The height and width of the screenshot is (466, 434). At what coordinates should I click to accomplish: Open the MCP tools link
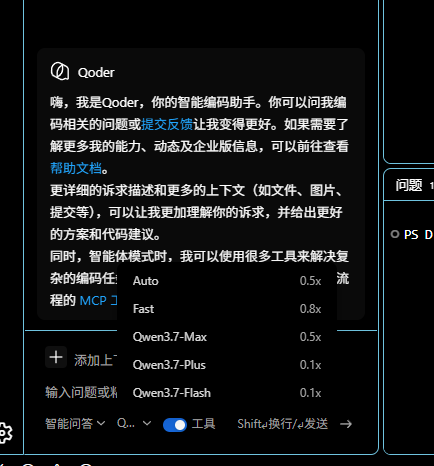coord(99,301)
